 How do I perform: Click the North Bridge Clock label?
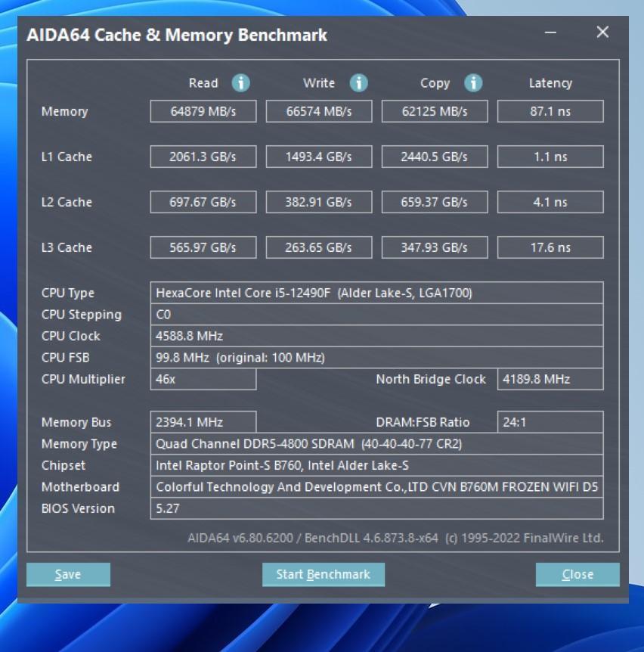[431, 379]
